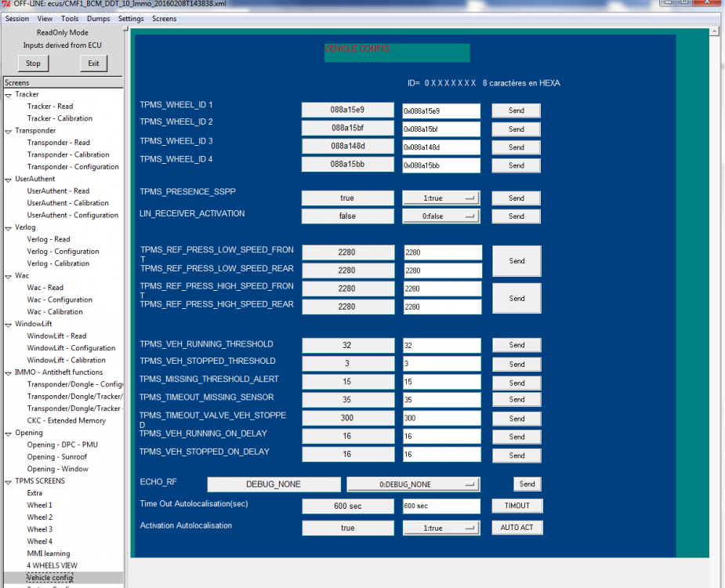The height and width of the screenshot is (588, 725).
Task: Collapse the Transponder tree node
Action: [x=9, y=132]
